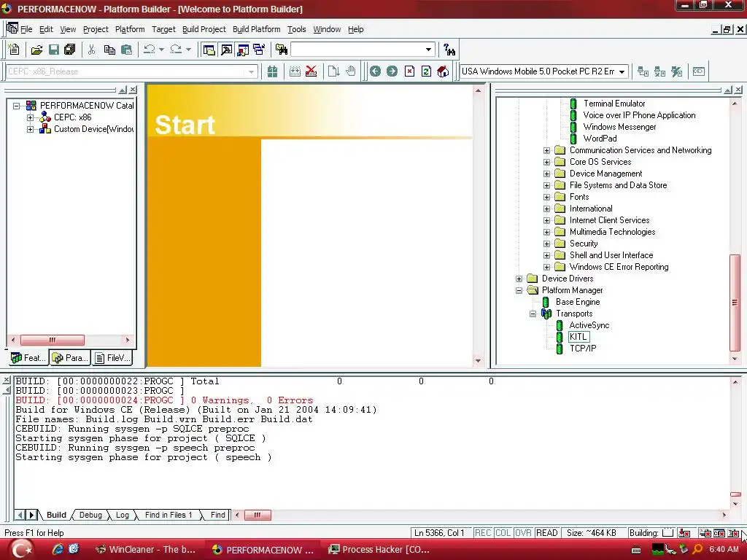The width and height of the screenshot is (747, 560).
Task: Click the green Forward navigation arrow
Action: (x=392, y=71)
